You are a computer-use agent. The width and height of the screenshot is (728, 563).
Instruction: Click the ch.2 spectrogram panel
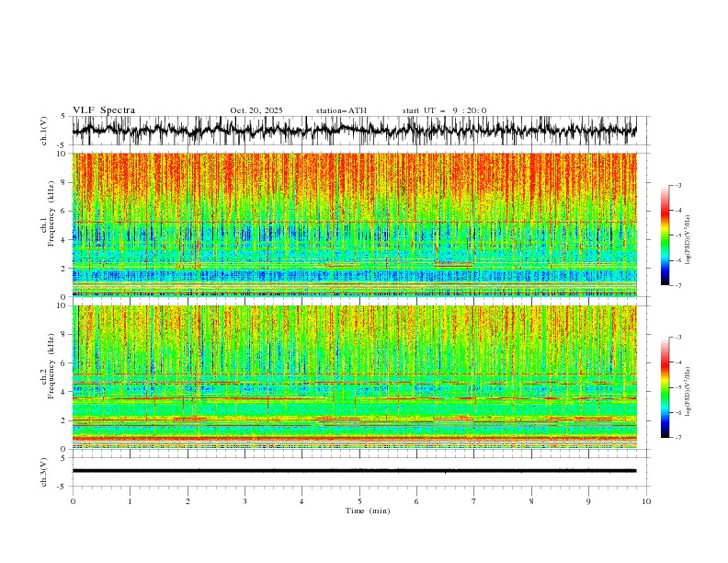click(354, 377)
